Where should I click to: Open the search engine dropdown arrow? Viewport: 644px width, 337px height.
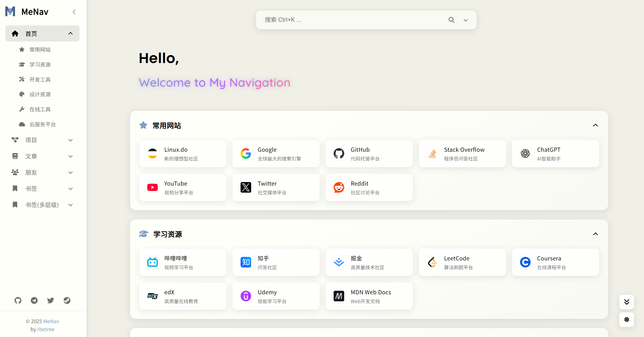(466, 20)
